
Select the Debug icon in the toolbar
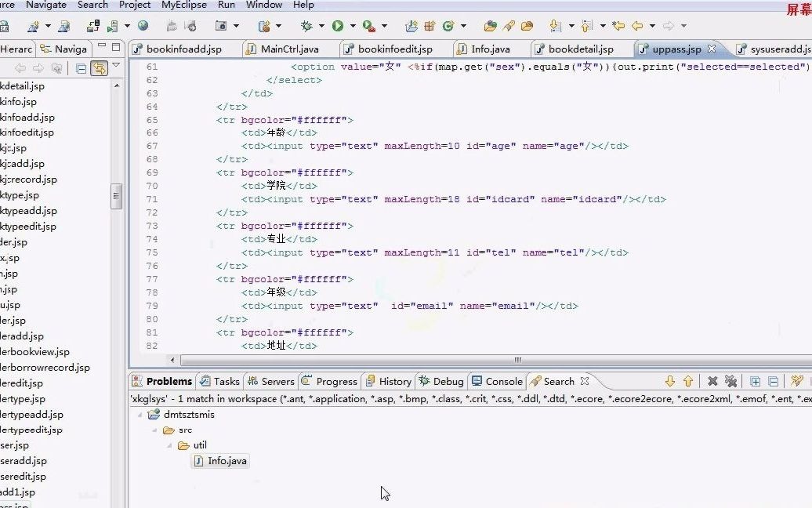pyautogui.click(x=307, y=24)
